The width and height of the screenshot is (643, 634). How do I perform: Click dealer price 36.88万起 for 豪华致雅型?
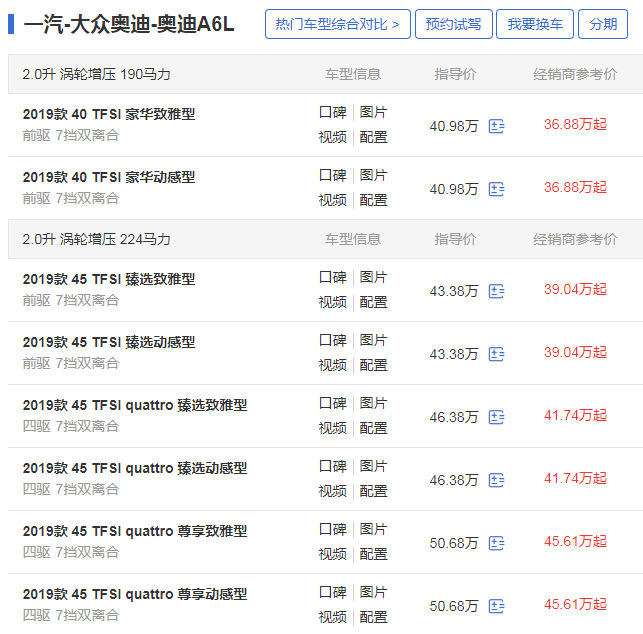[x=575, y=124]
